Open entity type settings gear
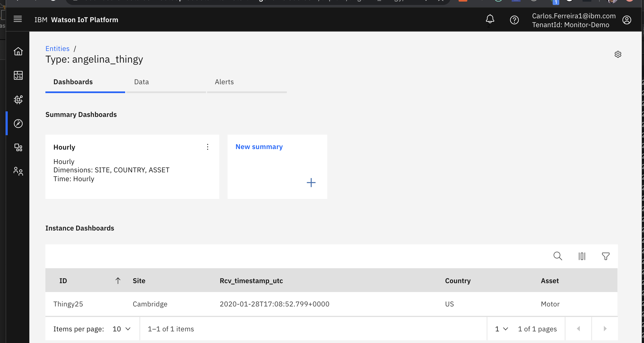644x343 pixels. click(618, 54)
